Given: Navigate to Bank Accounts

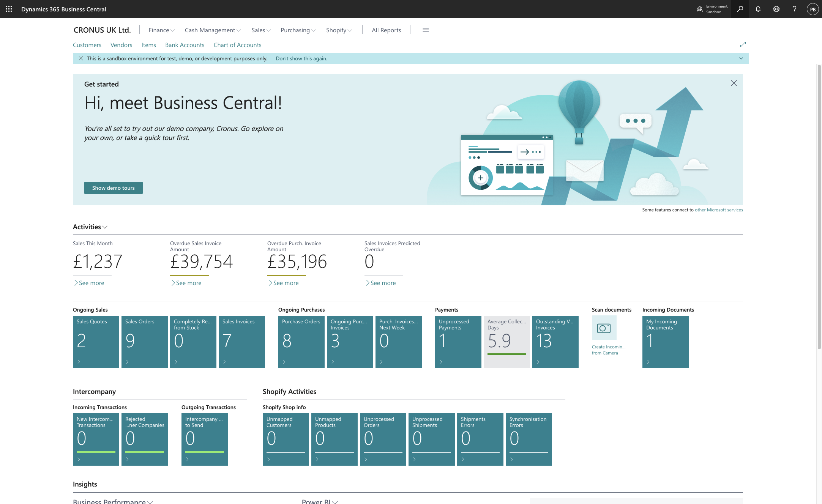Looking at the screenshot, I should click(185, 45).
